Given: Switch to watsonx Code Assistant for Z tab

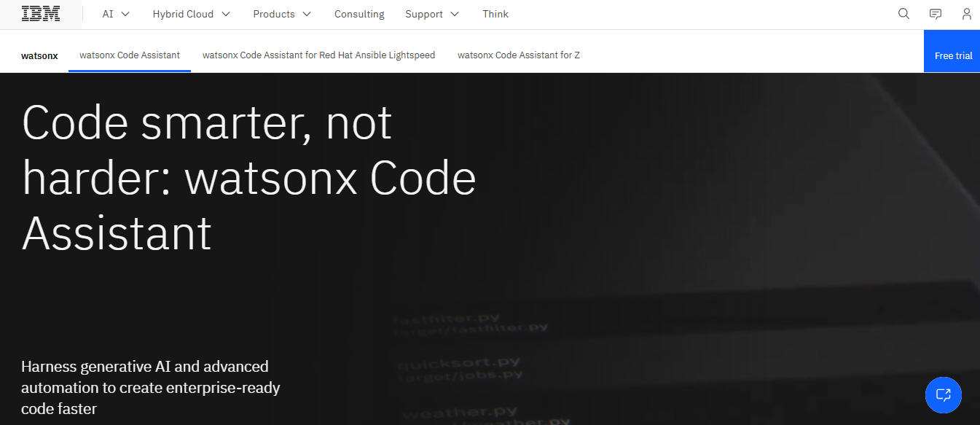Looking at the screenshot, I should (519, 55).
